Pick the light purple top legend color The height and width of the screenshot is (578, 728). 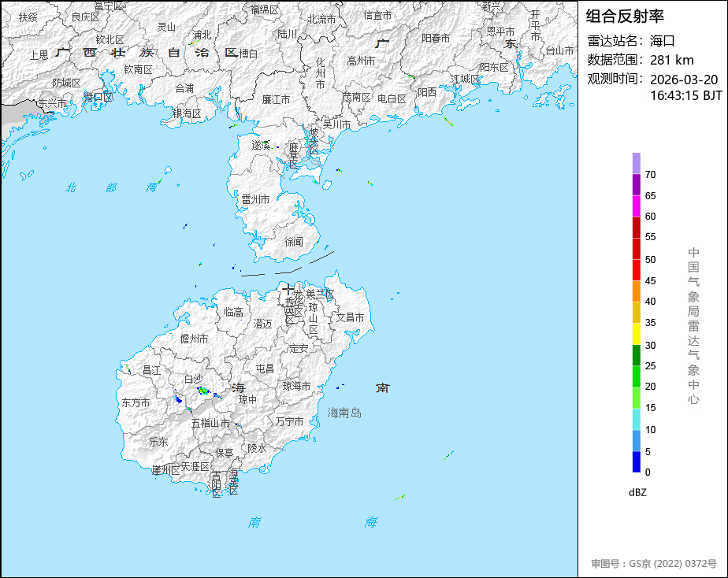tap(636, 163)
